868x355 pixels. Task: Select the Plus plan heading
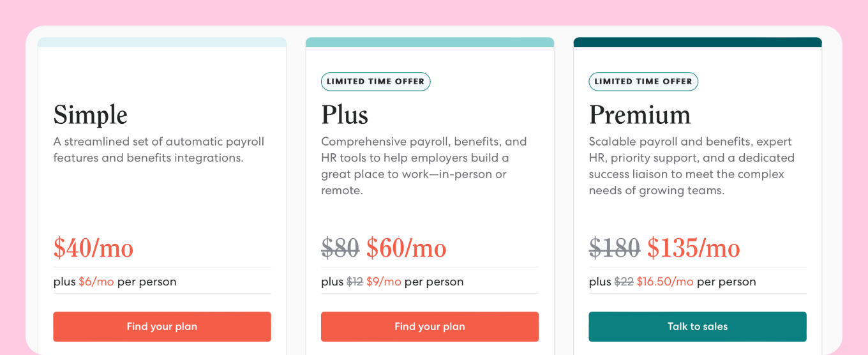(345, 115)
